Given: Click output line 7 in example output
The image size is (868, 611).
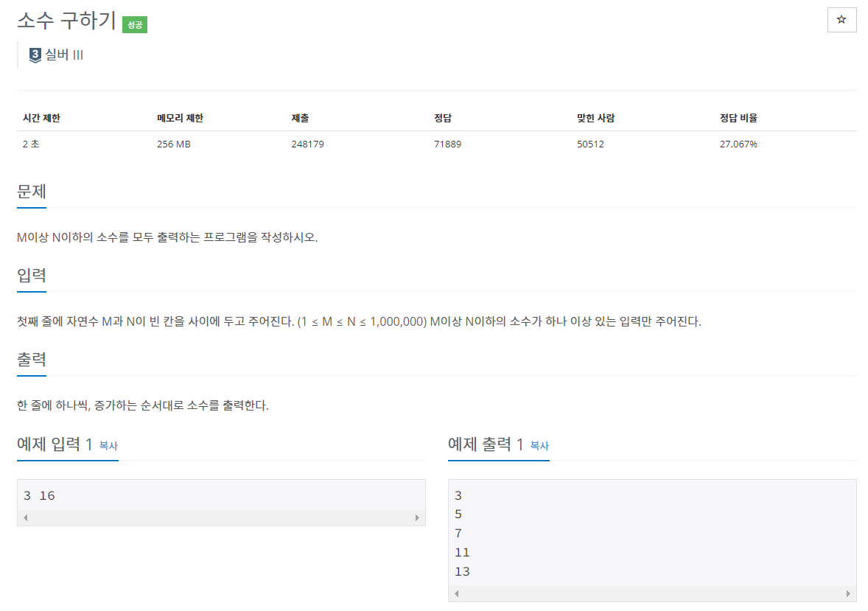Looking at the screenshot, I should pyautogui.click(x=458, y=534).
